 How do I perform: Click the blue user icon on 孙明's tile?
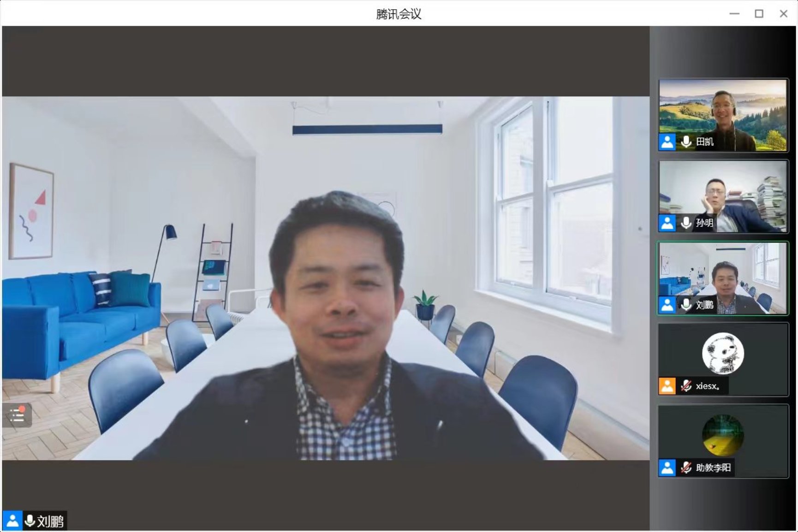[667, 223]
